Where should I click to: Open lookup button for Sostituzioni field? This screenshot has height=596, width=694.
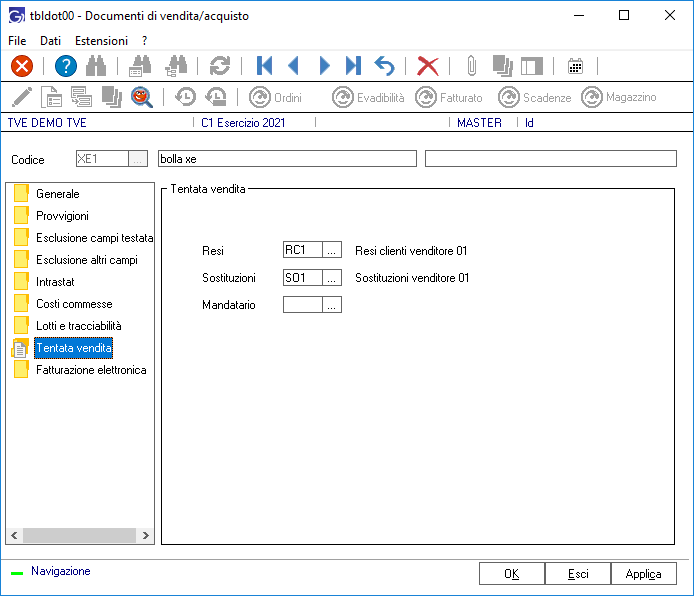(x=332, y=277)
